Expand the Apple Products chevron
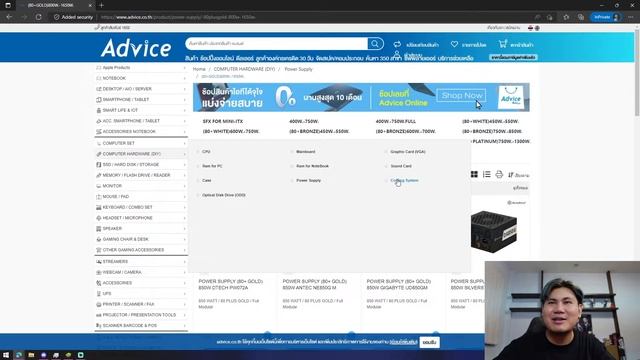This screenshot has width=640, height=360. pyautogui.click(x=184, y=67)
